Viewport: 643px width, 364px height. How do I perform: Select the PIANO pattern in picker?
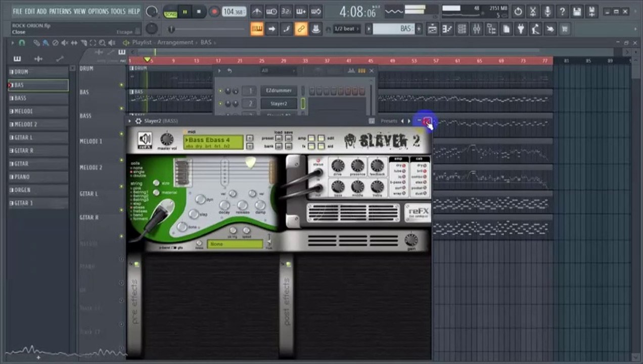38,177
